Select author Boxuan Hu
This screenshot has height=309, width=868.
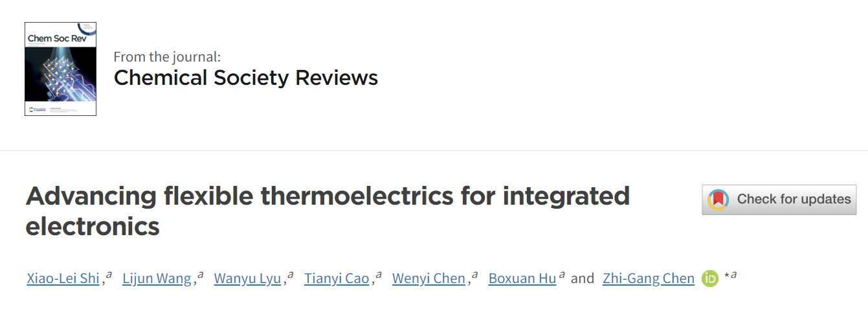[522, 279]
